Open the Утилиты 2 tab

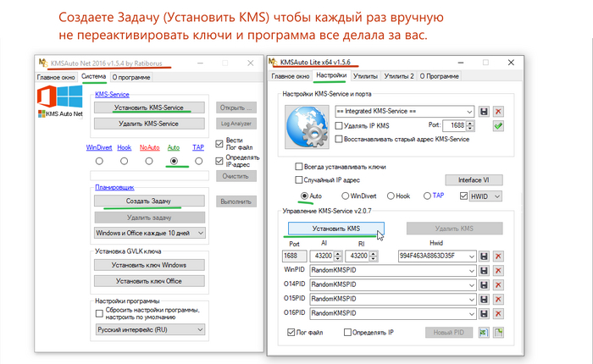(399, 76)
